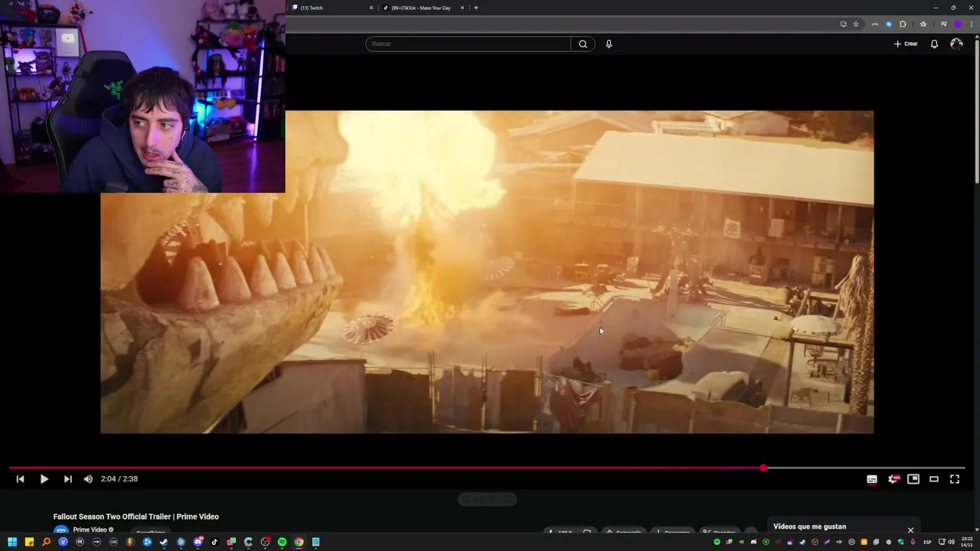Open Steam from the taskbar
980x551 pixels.
pyautogui.click(x=164, y=542)
